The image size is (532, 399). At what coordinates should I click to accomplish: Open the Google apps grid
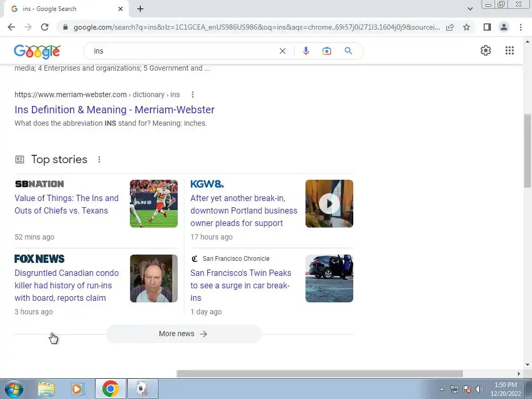[x=509, y=50]
